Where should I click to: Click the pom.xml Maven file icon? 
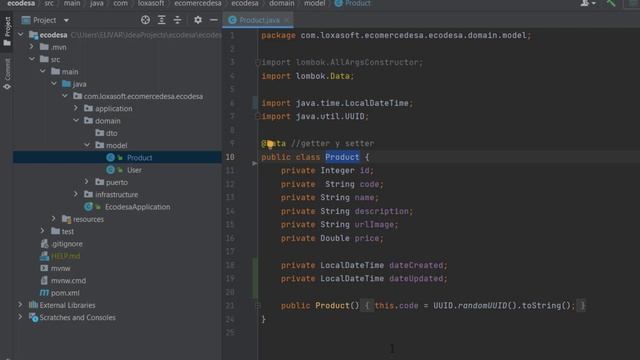(44, 293)
